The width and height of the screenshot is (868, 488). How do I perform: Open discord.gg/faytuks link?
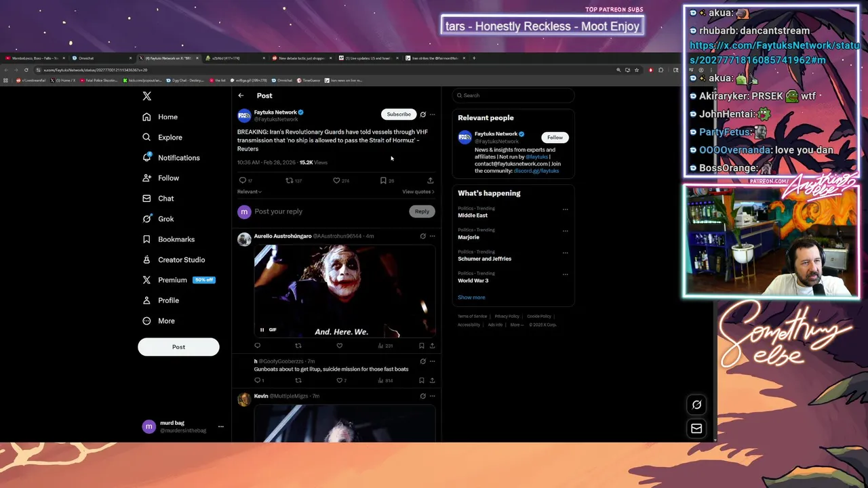pyautogui.click(x=536, y=171)
